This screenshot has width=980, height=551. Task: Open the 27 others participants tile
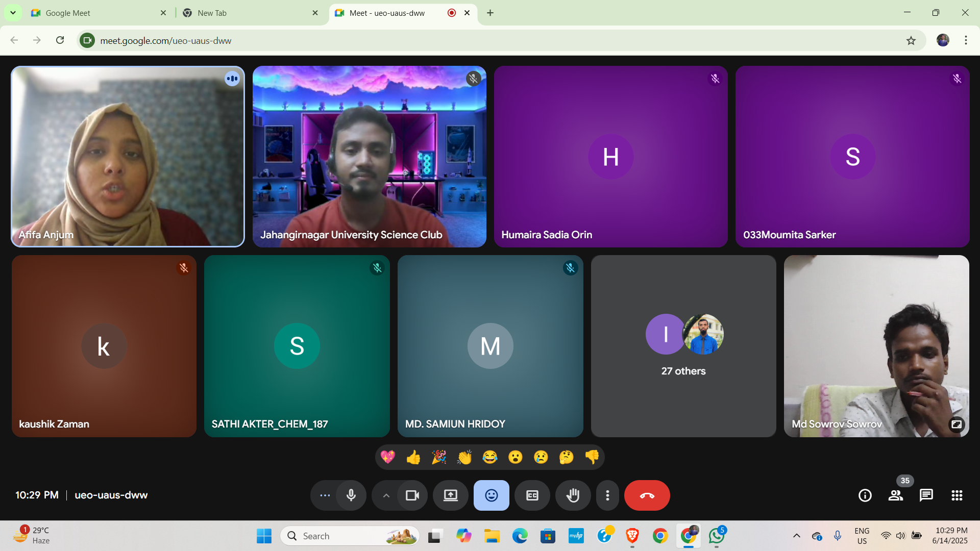683,346
